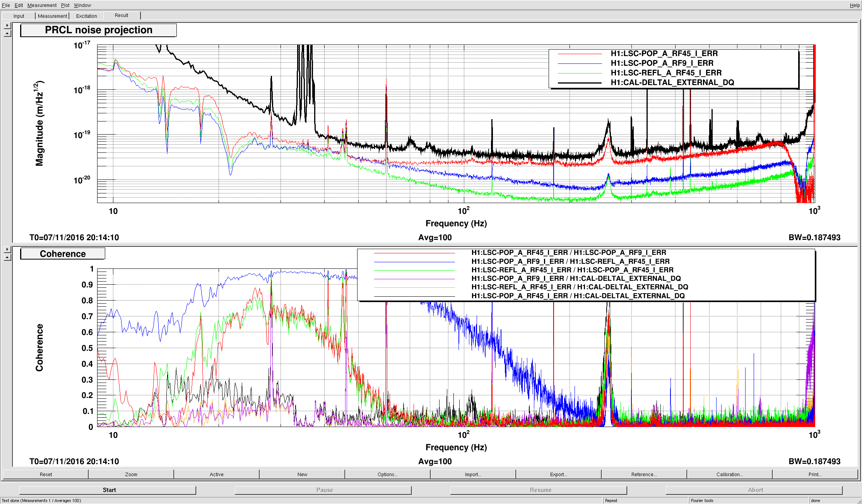Open the Edit menu
The height and width of the screenshot is (504, 862).
(x=19, y=5)
